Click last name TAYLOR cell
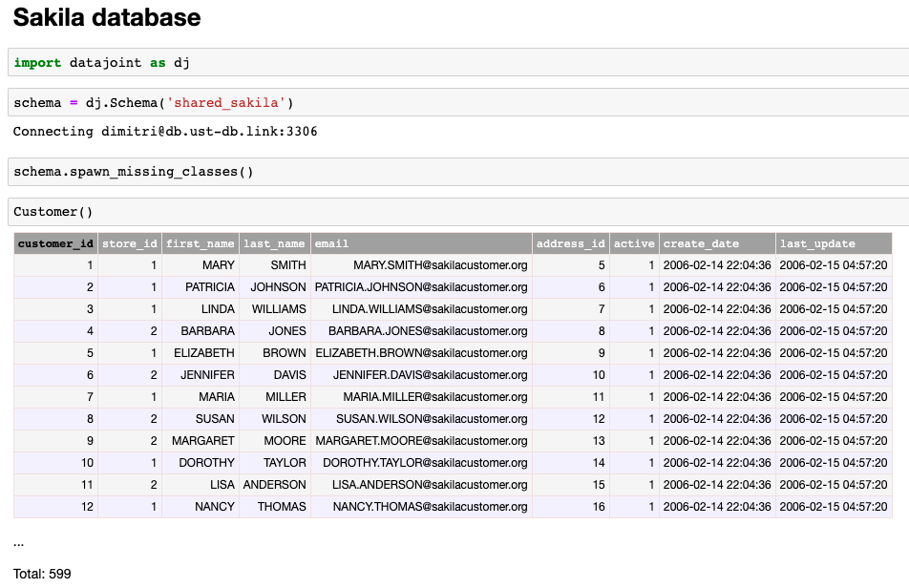This screenshot has width=909, height=588. coord(274,463)
